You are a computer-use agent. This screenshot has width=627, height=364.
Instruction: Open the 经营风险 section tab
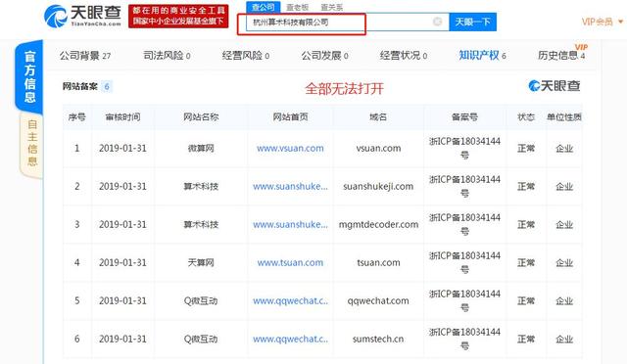click(246, 56)
